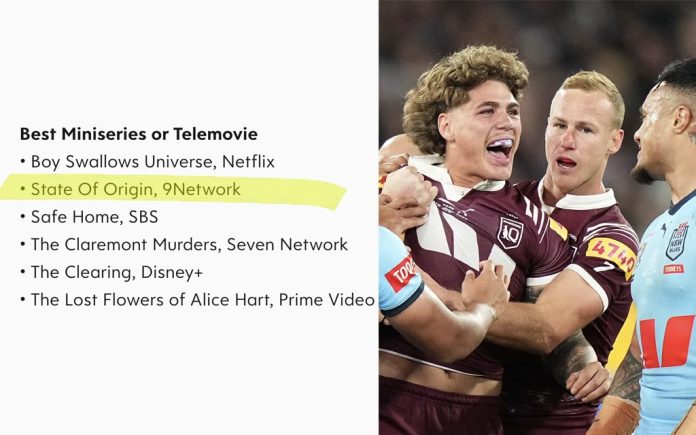Pick The Claremont Murders, Seven Network
Screen dimensions: 696x435
189,244
